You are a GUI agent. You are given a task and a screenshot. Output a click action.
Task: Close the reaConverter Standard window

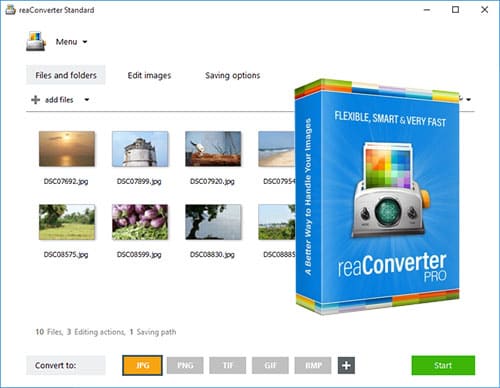(x=484, y=10)
